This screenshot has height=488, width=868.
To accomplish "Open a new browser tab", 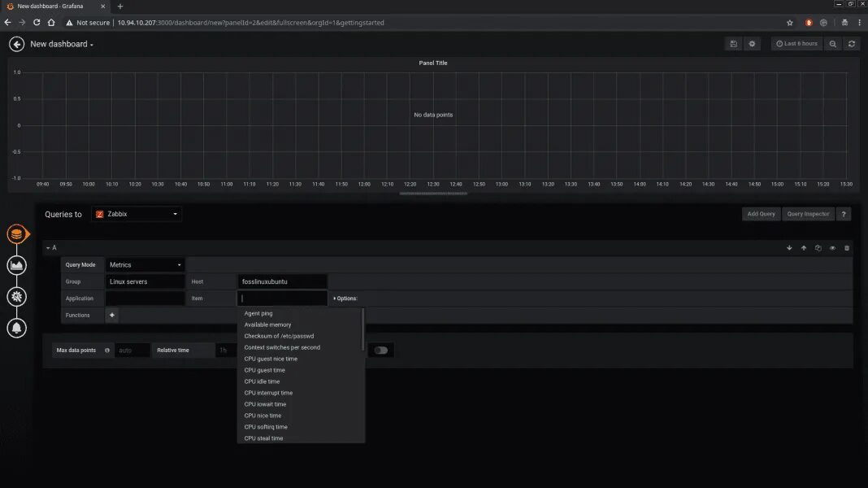I will click(120, 7).
